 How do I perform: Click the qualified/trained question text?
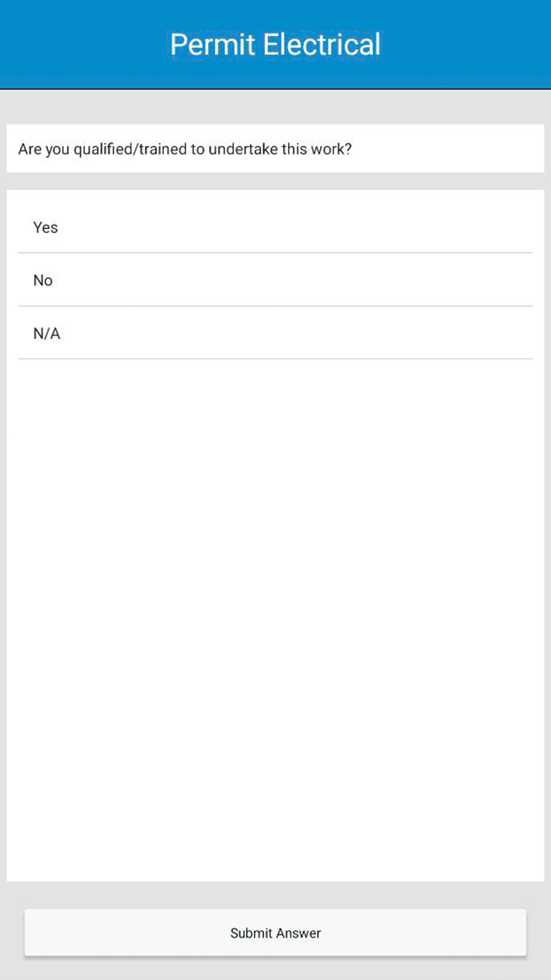[x=185, y=149]
